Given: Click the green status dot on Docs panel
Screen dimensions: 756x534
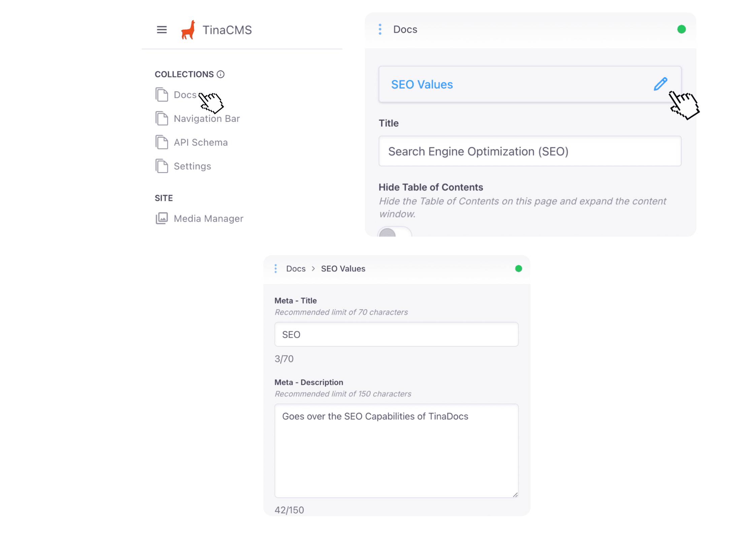Looking at the screenshot, I should (681, 30).
